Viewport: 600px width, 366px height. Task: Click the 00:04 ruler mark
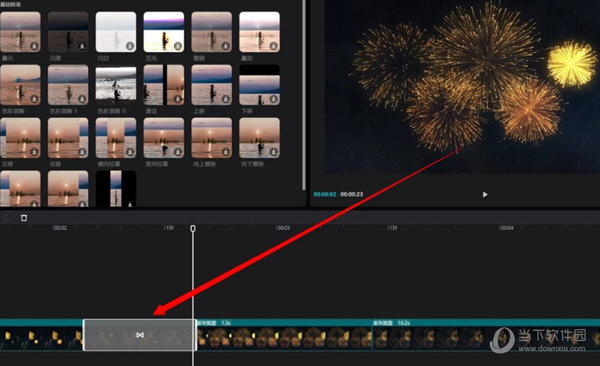(x=506, y=228)
